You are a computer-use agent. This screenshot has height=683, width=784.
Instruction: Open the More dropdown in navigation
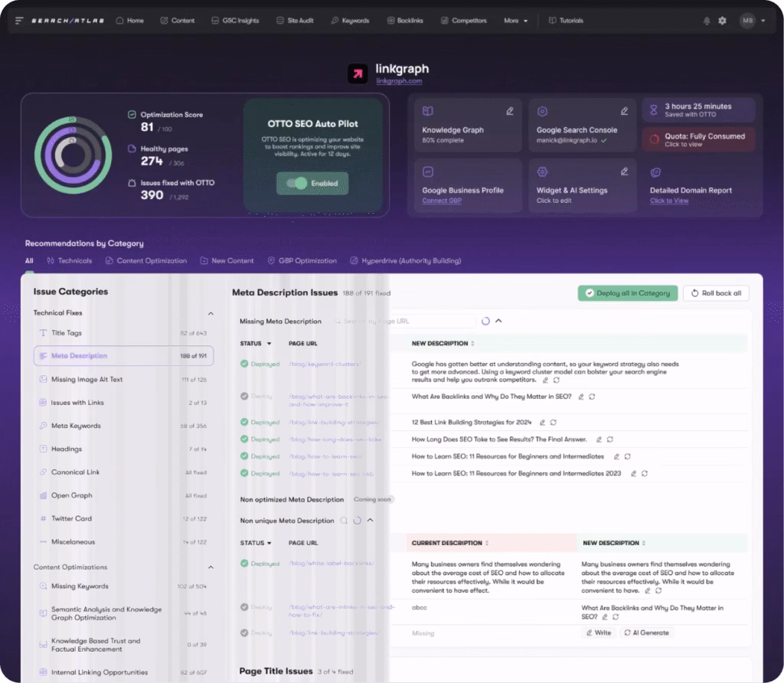click(x=515, y=21)
